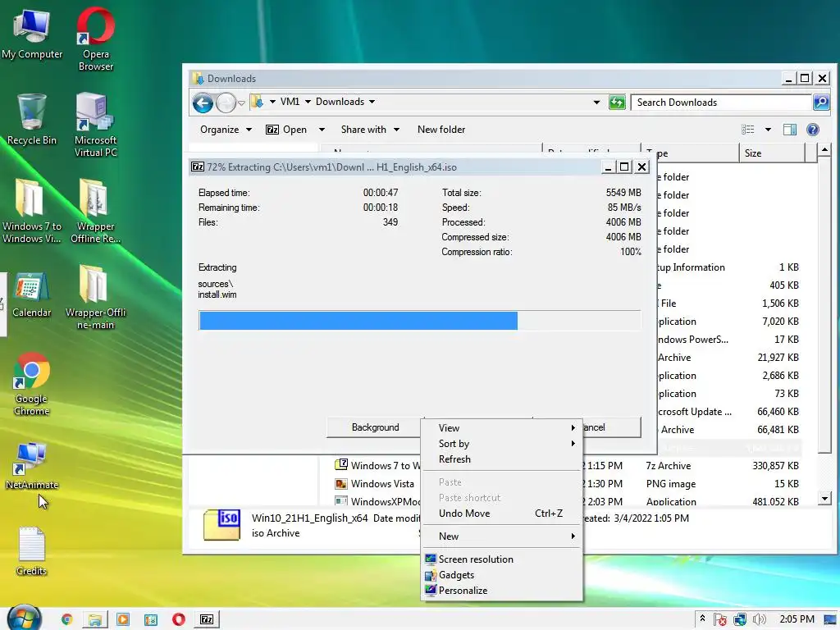Screen dimensions: 840x630
Task: Expand the Downloads breadcrumb arrow
Action: pyautogui.click(x=372, y=102)
